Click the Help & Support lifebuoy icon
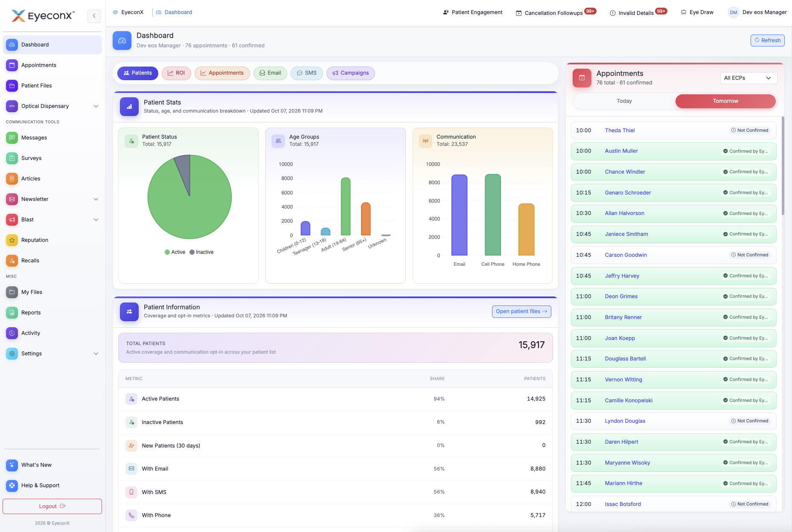Image resolution: width=792 pixels, height=532 pixels. (12, 485)
